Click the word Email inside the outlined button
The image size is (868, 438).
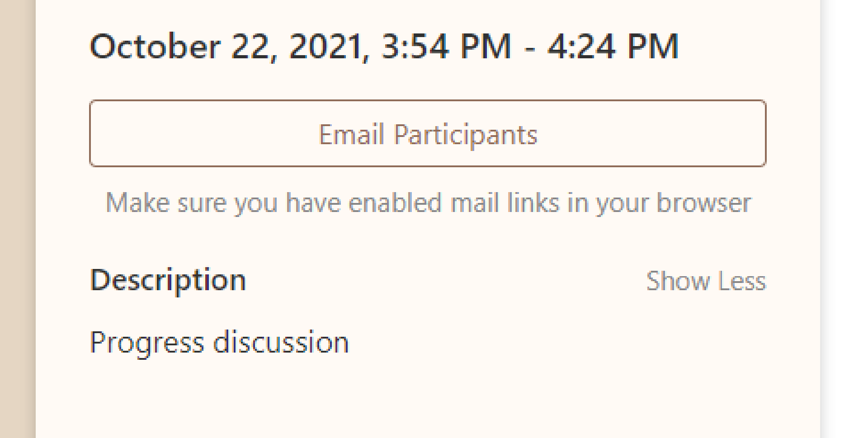(352, 134)
